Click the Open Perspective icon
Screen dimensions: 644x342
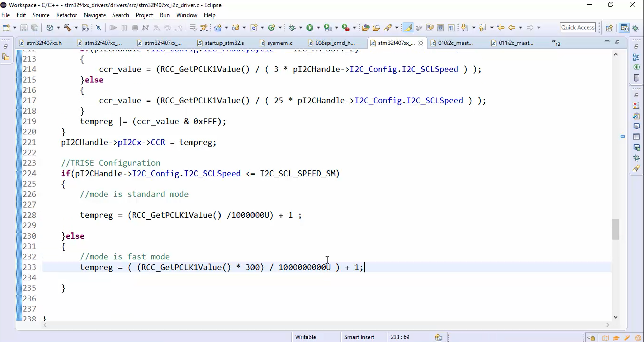coord(609,28)
